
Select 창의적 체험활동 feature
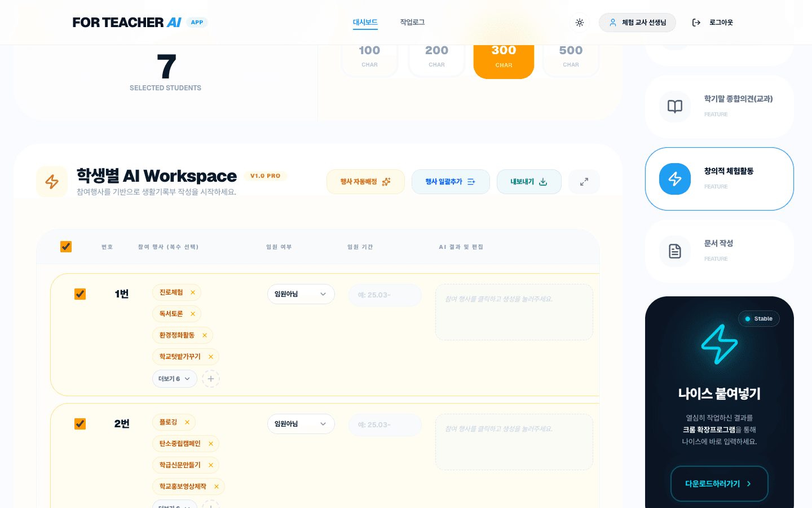720,179
